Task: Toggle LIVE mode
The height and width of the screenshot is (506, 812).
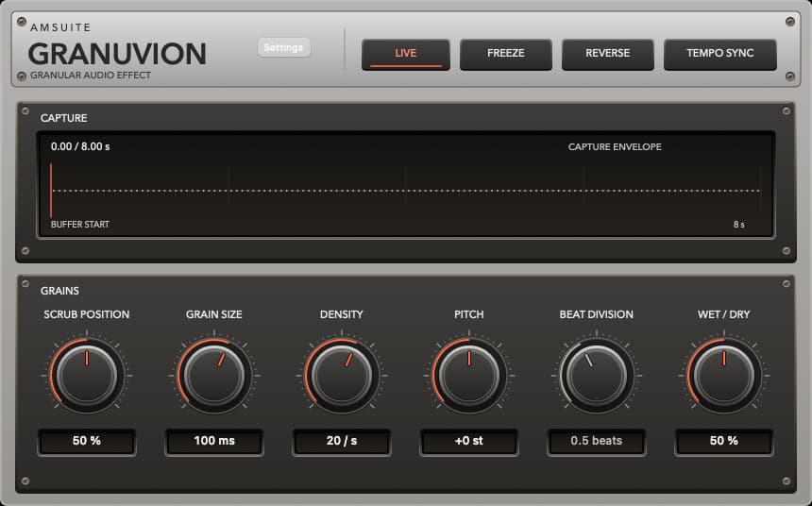Action: [x=405, y=54]
